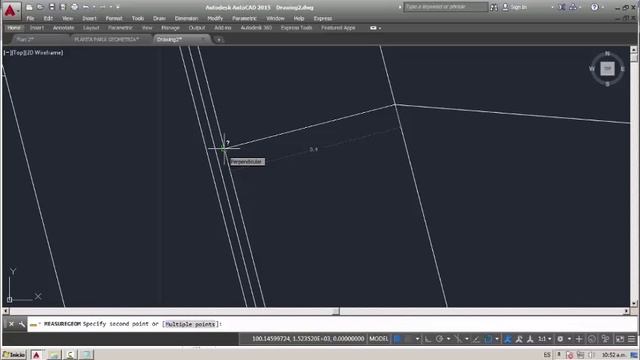Click the Hardware Acceleration icon in status bar
This screenshot has width=640, height=360.
[591, 339]
